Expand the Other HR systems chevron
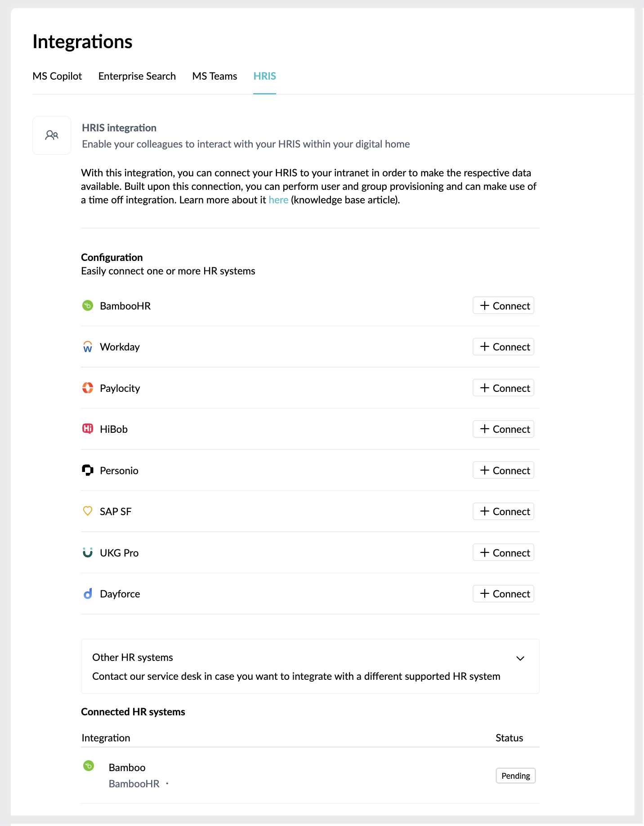 (520, 658)
